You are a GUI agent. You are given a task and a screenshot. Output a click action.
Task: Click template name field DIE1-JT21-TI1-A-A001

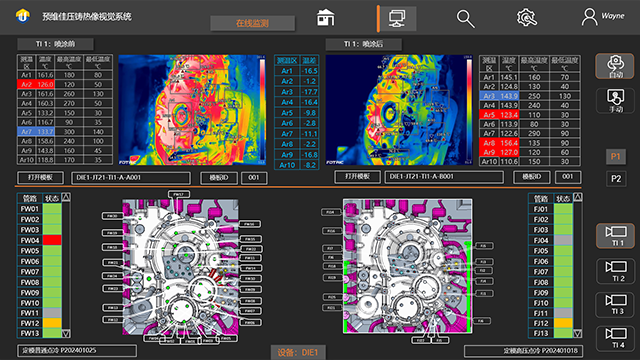click(131, 178)
